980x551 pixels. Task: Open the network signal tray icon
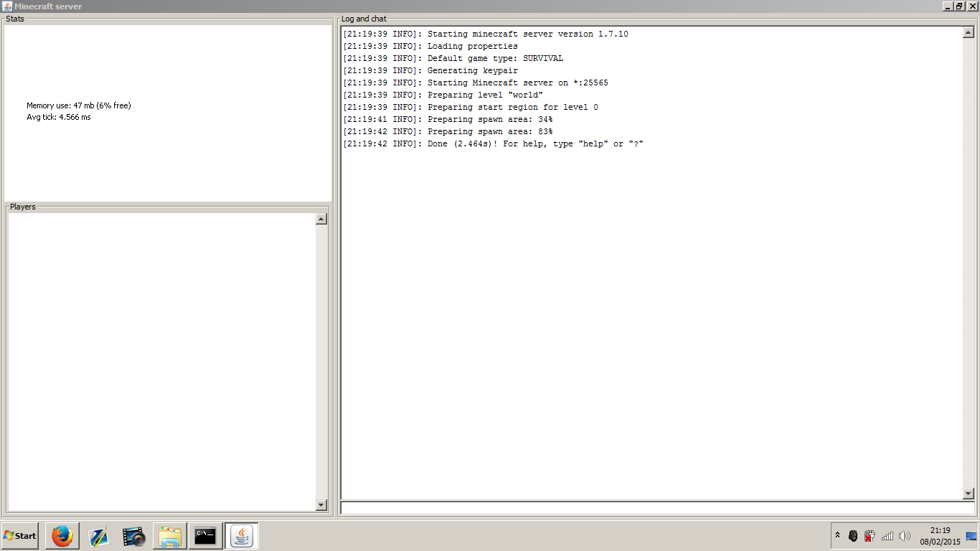(x=887, y=536)
